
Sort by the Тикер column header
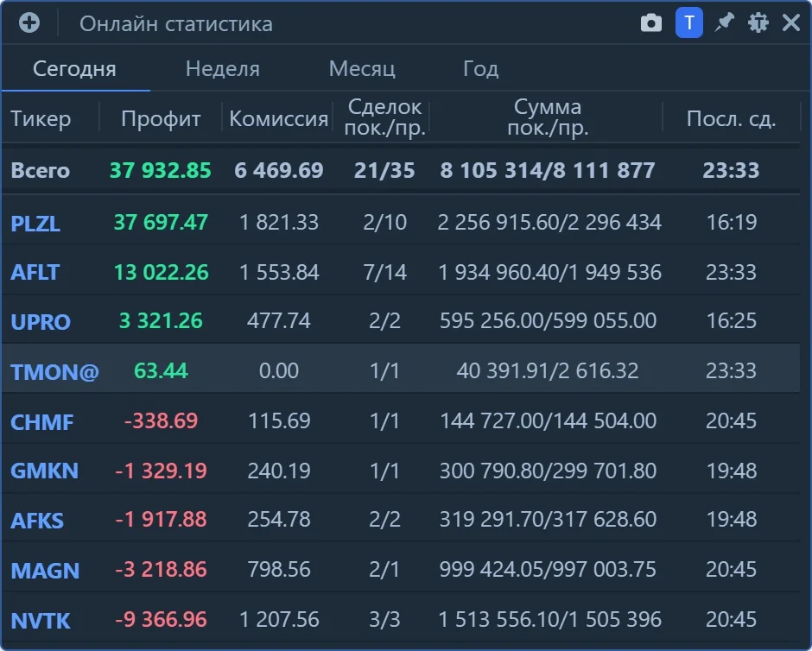(x=41, y=118)
